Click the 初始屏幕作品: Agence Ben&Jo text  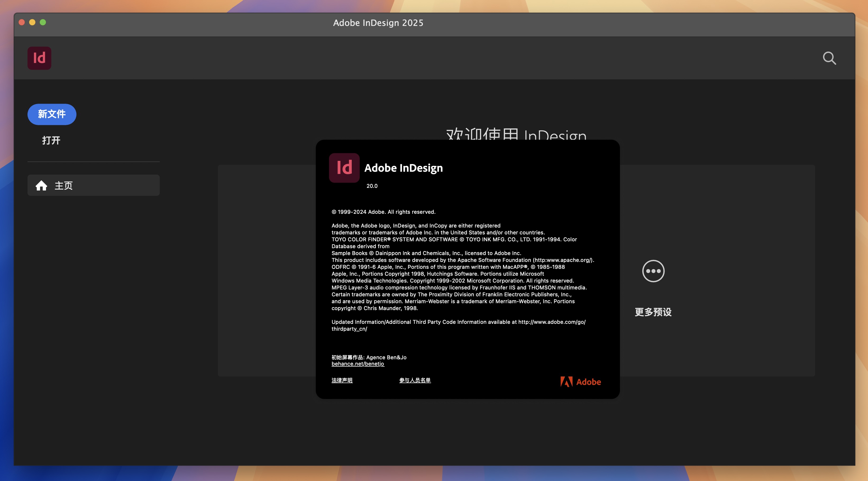[369, 357]
